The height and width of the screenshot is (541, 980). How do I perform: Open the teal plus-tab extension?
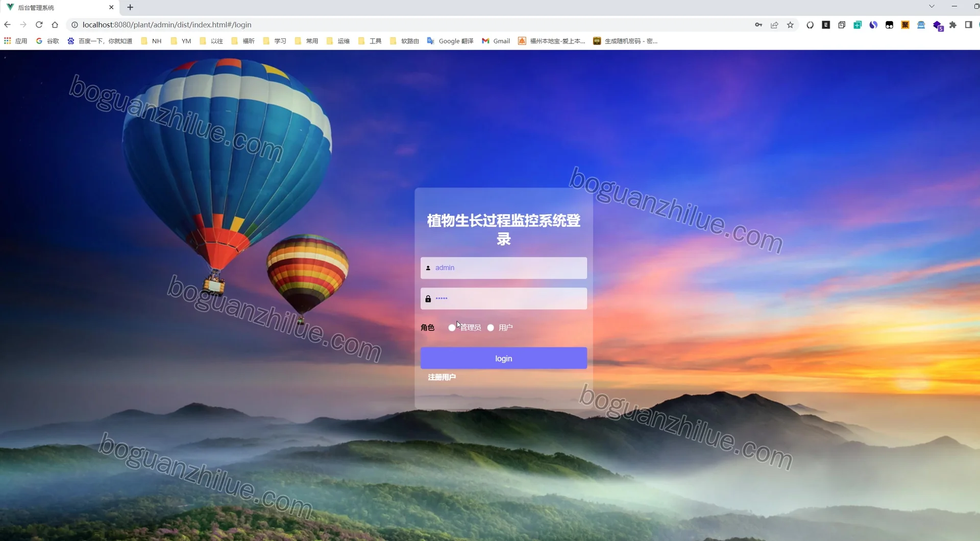tap(857, 25)
